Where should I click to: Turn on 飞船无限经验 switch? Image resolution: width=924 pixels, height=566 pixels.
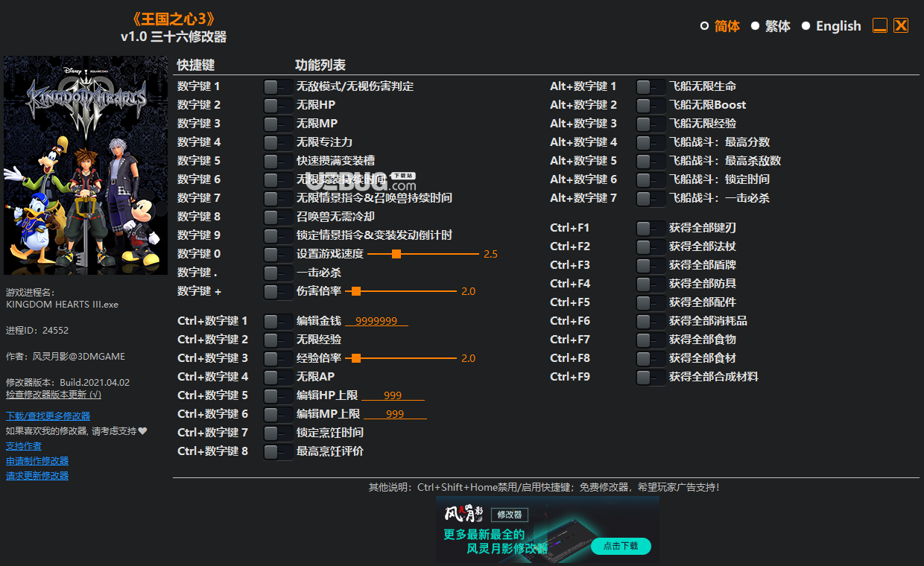pyautogui.click(x=651, y=124)
